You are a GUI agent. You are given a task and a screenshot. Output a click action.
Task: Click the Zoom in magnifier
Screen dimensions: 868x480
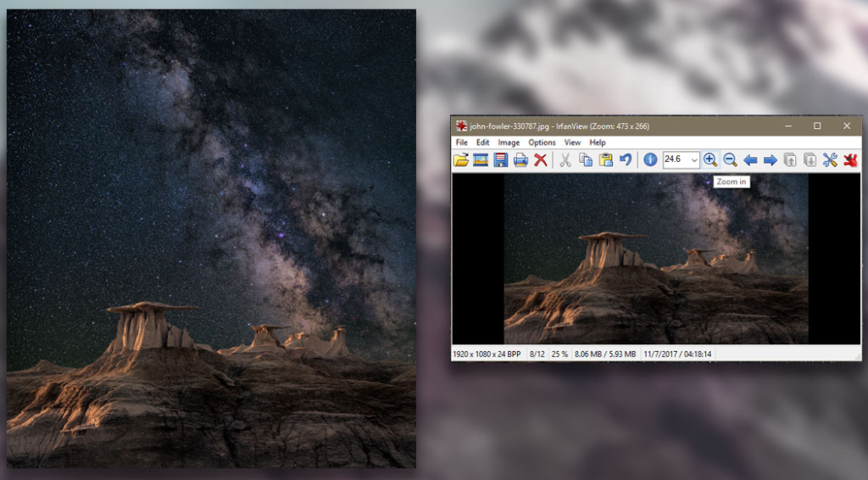[x=710, y=159]
